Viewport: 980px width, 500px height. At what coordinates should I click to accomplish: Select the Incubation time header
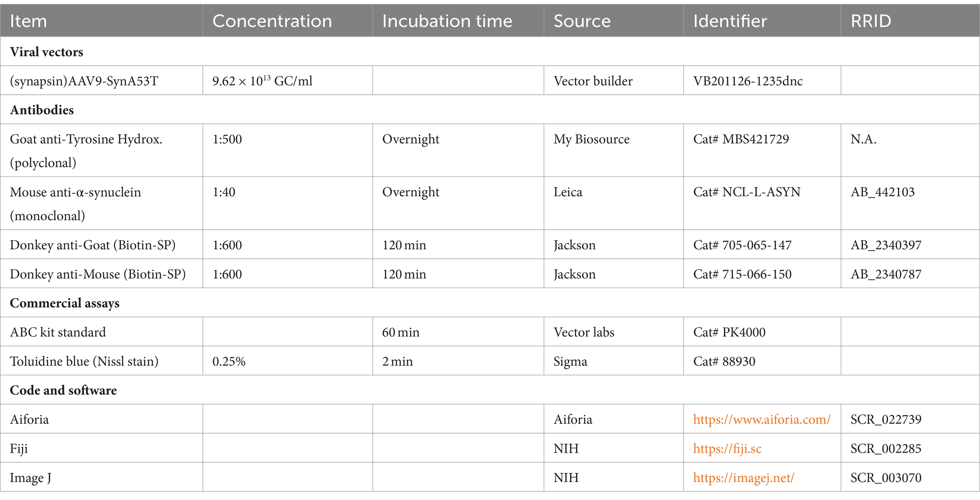pos(458,21)
